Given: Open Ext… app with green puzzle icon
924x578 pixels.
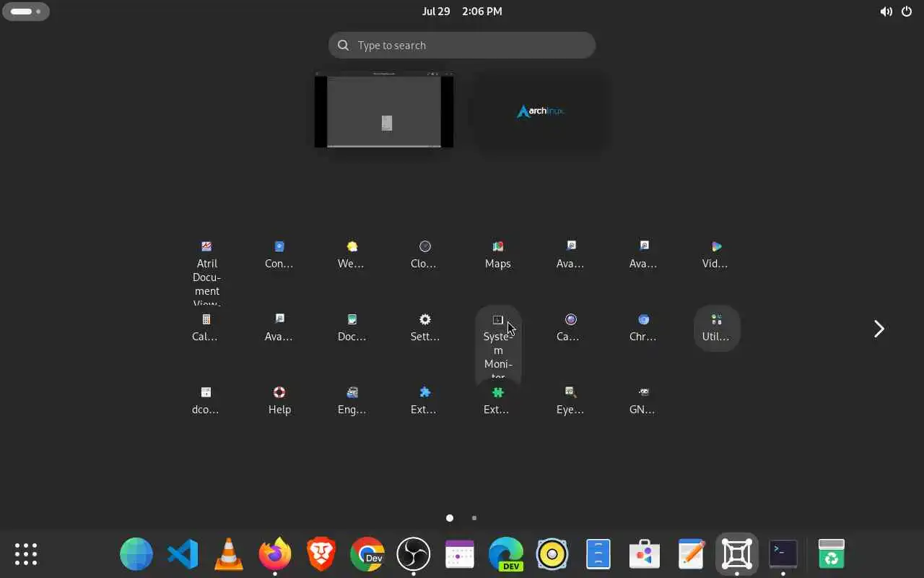Looking at the screenshot, I should pos(498,401).
